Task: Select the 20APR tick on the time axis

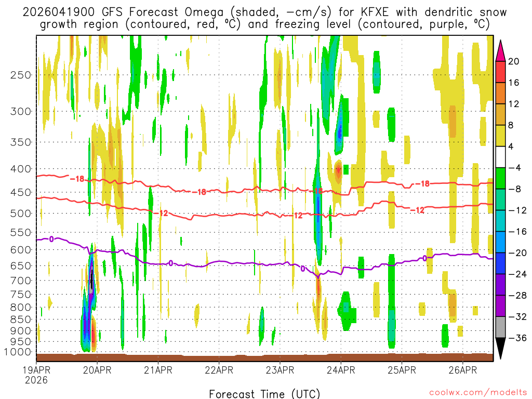Action: (97, 370)
